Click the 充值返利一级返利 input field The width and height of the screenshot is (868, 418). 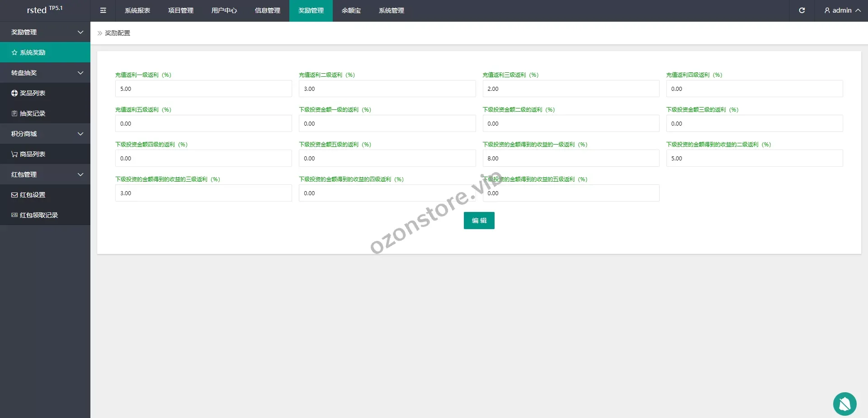pyautogui.click(x=203, y=89)
